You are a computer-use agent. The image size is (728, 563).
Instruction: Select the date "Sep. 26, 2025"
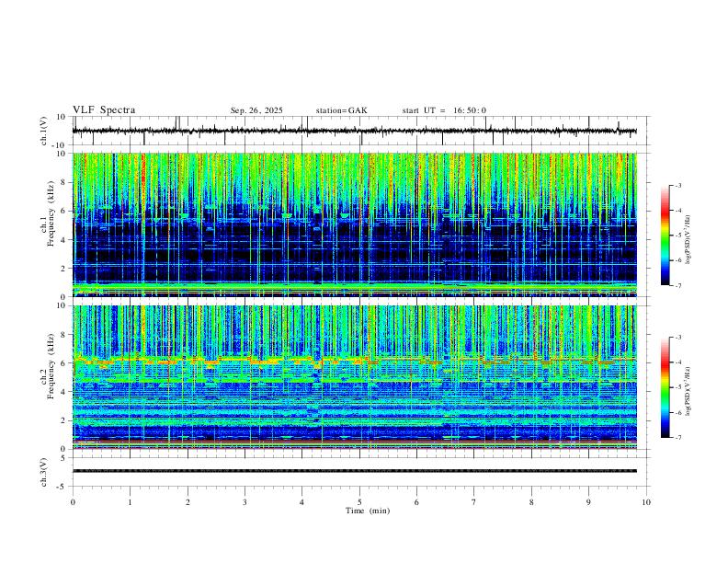pos(256,110)
